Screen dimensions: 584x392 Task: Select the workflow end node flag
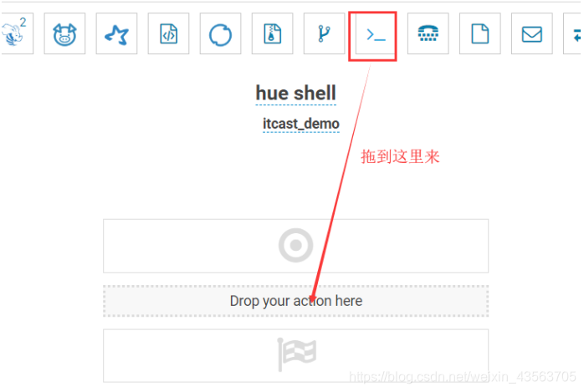[x=295, y=355]
